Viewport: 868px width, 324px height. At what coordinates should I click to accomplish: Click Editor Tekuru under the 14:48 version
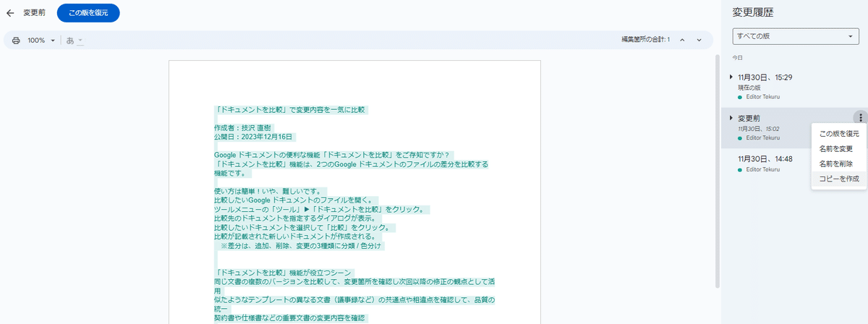pyautogui.click(x=762, y=169)
